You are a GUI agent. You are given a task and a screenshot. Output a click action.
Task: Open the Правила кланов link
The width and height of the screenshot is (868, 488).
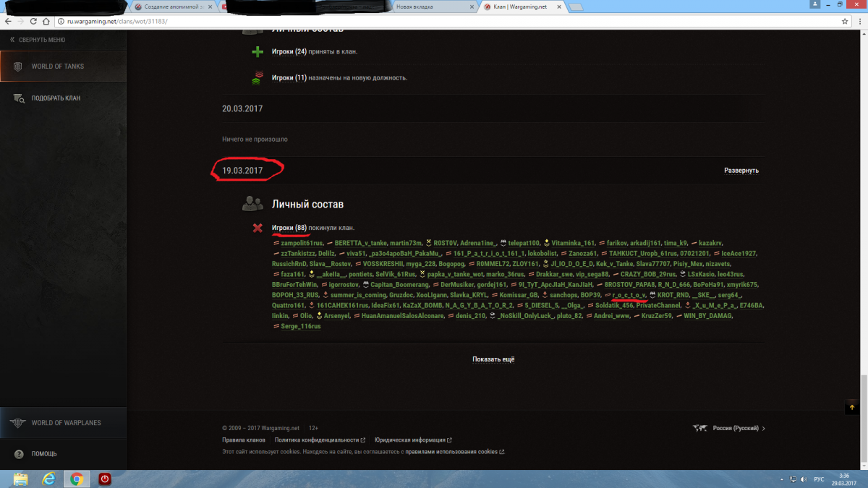(243, 440)
